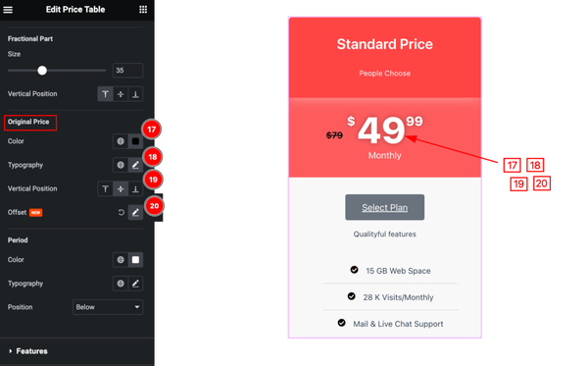Open the white Period color swatch

pos(135,260)
